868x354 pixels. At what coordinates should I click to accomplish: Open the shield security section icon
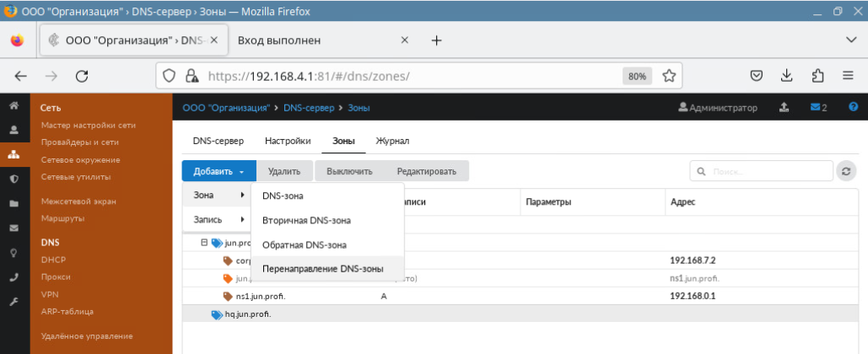coord(13,179)
